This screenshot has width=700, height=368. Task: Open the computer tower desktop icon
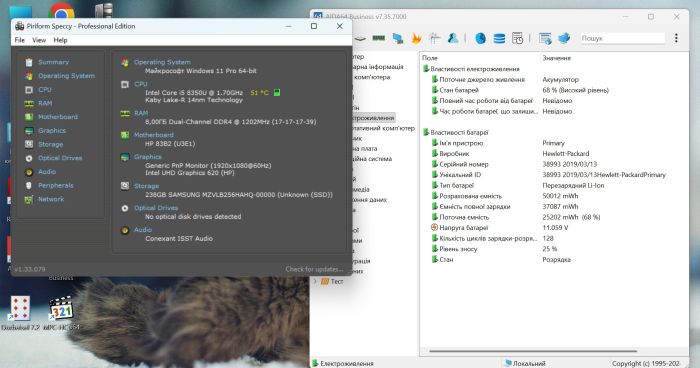click(x=104, y=10)
